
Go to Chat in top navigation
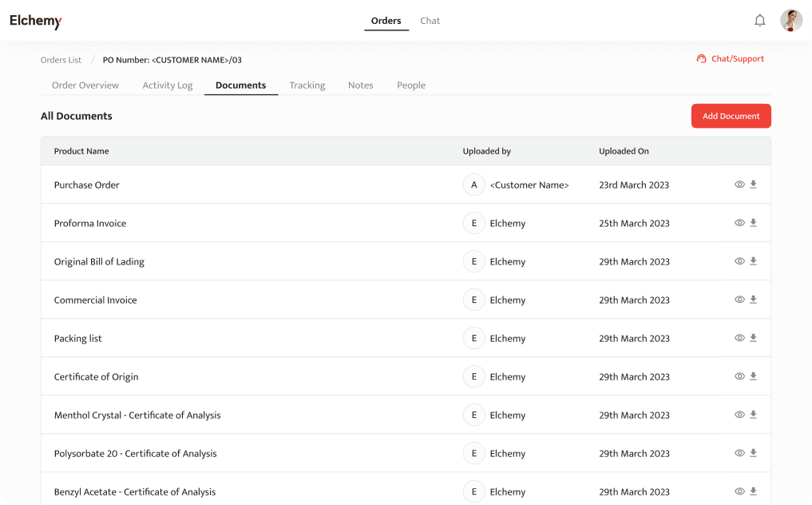430,21
